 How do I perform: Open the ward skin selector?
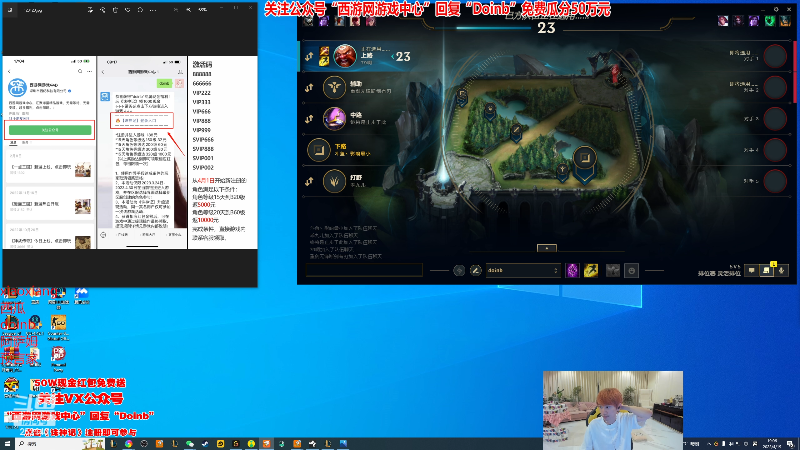coord(613,270)
